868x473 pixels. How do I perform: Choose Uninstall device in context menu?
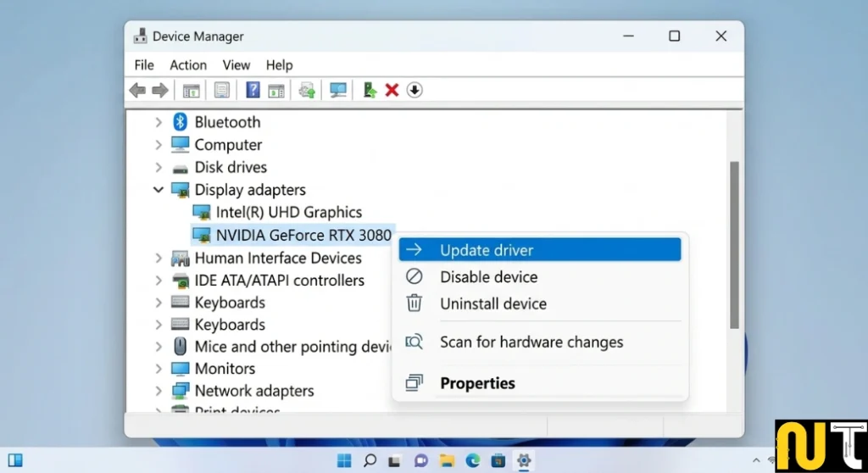(540, 303)
